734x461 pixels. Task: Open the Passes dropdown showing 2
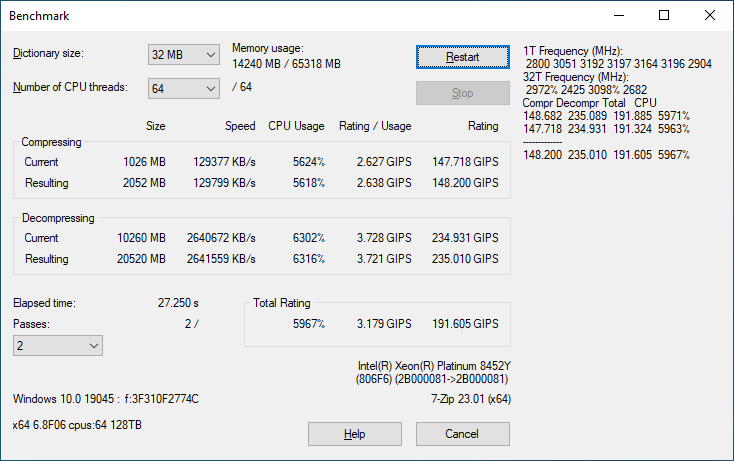[57, 345]
